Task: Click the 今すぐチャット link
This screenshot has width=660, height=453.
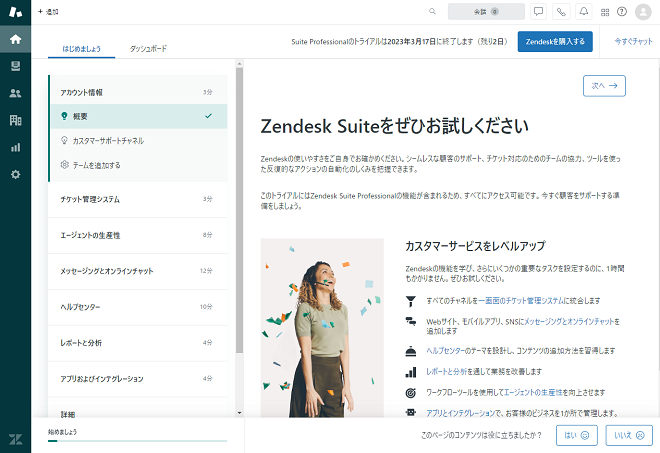Action: 633,42
